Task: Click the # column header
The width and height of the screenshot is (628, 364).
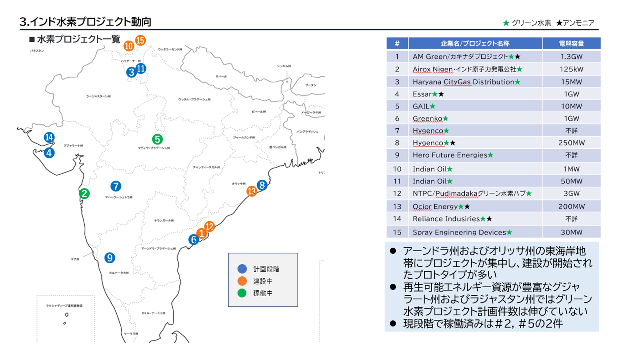Action: (x=397, y=43)
